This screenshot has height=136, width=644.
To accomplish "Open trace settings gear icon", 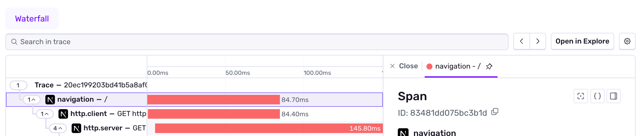I will tap(627, 41).
